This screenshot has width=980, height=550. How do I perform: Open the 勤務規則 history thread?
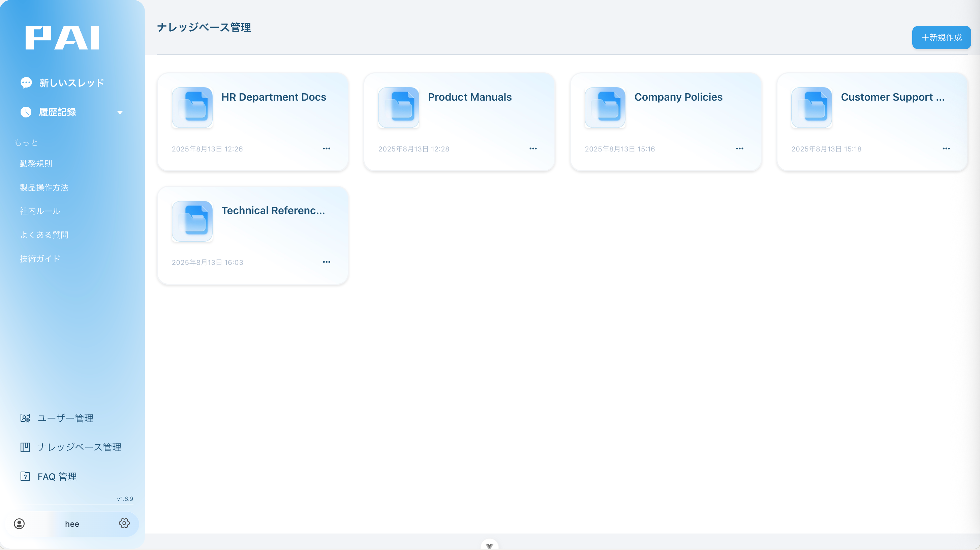point(36,164)
